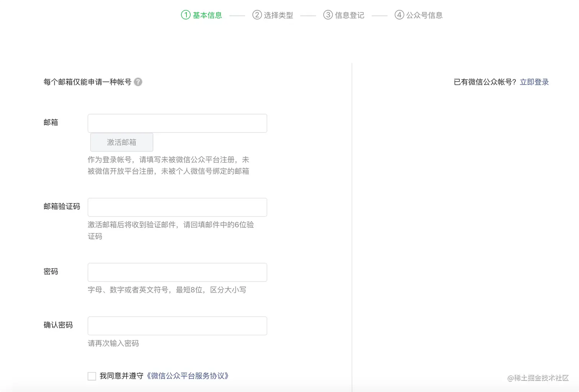This screenshot has height=392, width=579.
Task: Click the circled number 1 step icon
Action: pos(185,15)
